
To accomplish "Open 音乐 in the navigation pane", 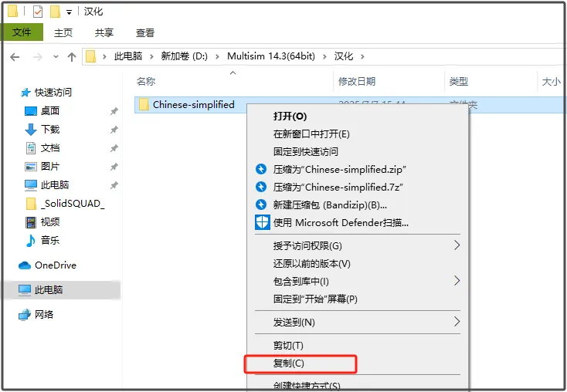I will tap(50, 240).
